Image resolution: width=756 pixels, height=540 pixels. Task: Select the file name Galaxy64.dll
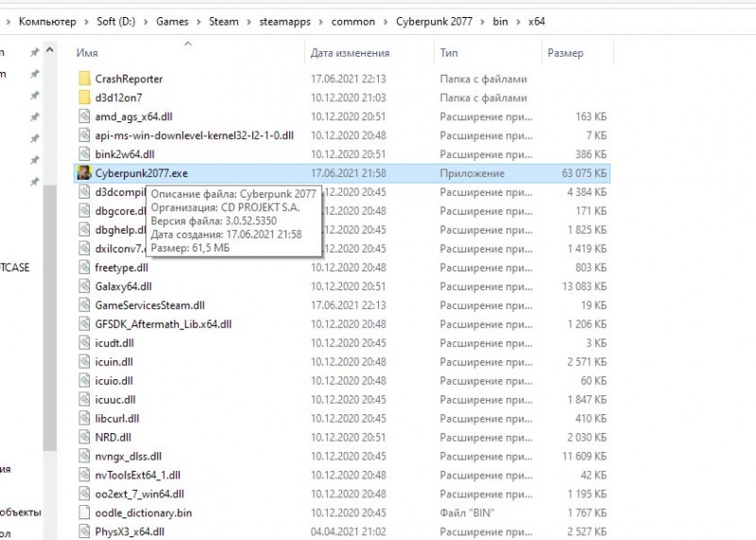coord(124,287)
